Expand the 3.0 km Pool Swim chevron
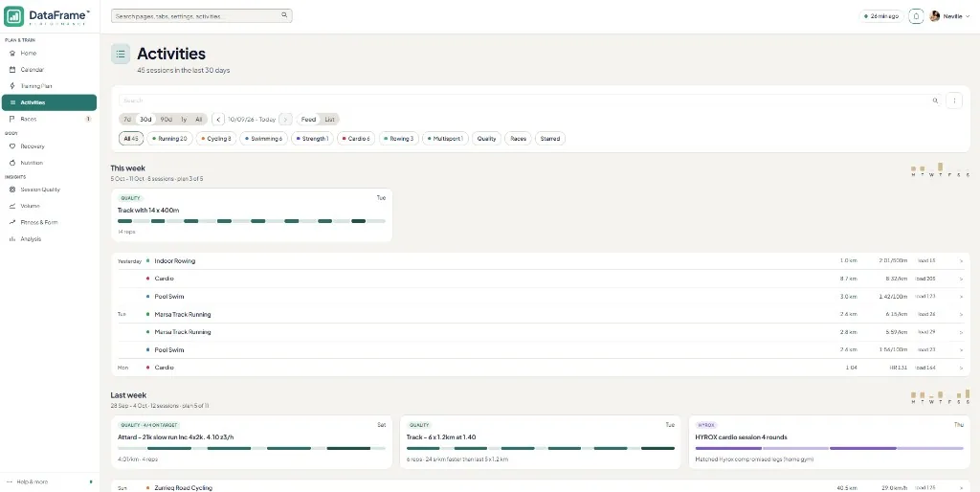 pos(961,297)
